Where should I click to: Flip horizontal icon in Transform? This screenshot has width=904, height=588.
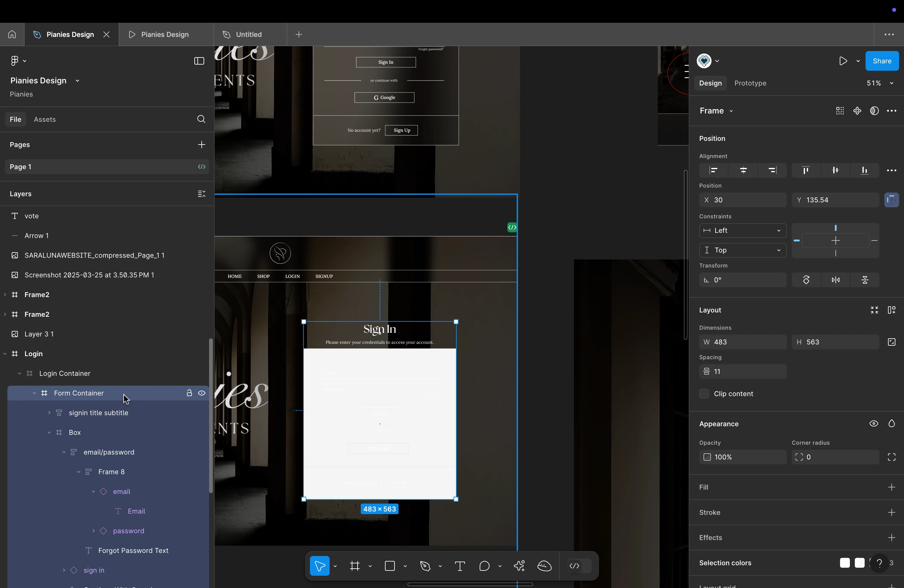click(x=836, y=280)
